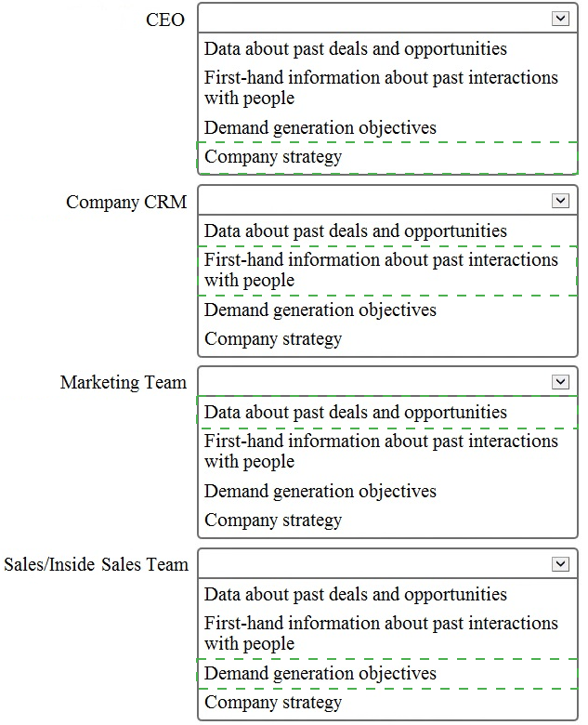
Task: Select Company strategy under Marketing Team
Action: (387, 521)
